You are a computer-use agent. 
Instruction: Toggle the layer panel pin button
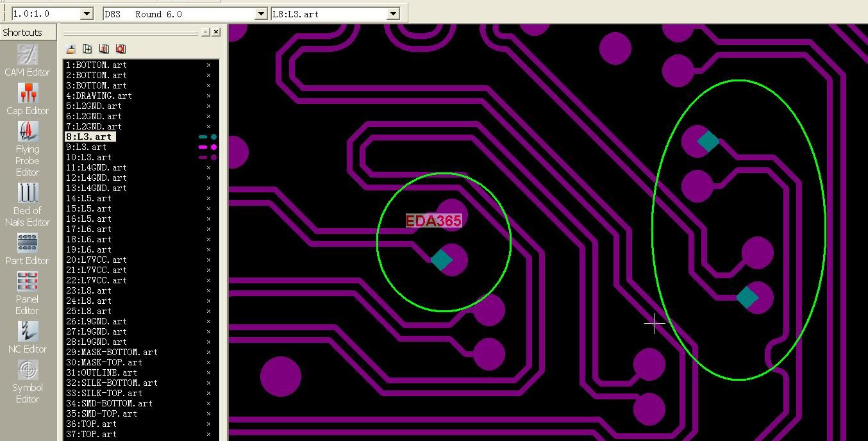coord(205,32)
